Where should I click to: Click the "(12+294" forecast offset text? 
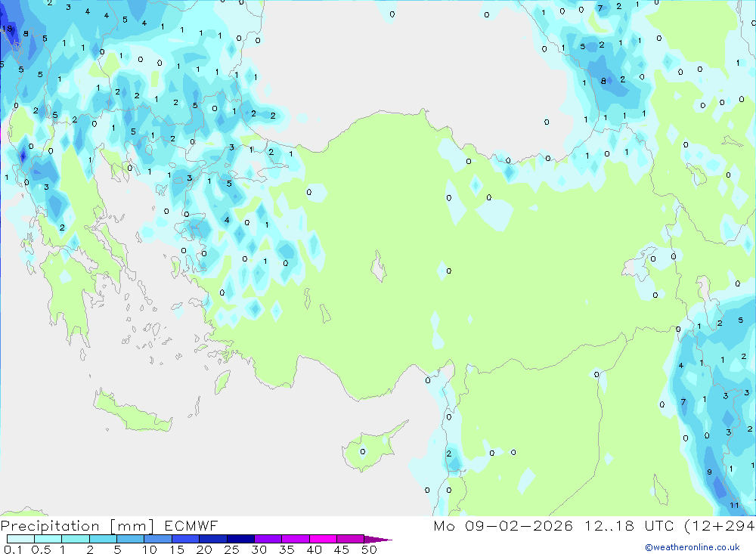pyautogui.click(x=720, y=525)
